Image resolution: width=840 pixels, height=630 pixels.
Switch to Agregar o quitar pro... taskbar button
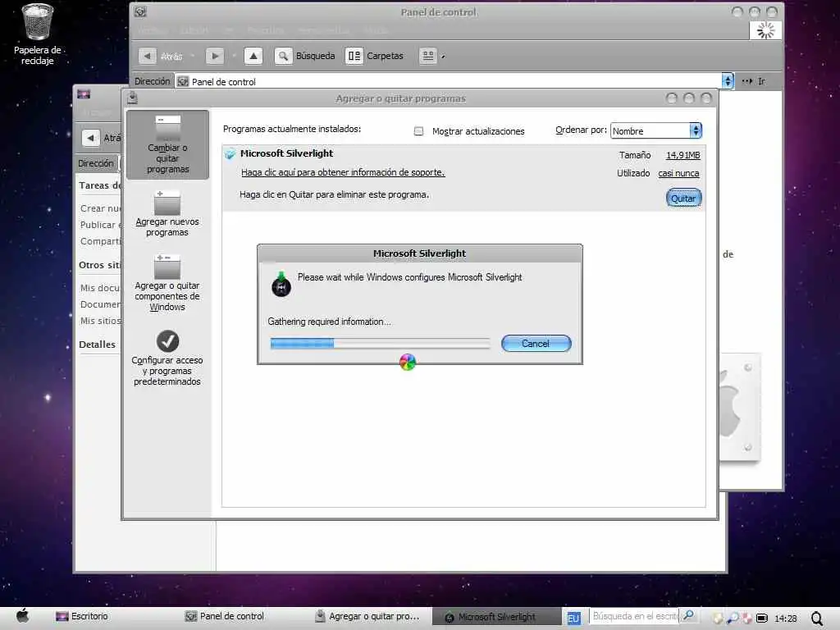pyautogui.click(x=367, y=617)
